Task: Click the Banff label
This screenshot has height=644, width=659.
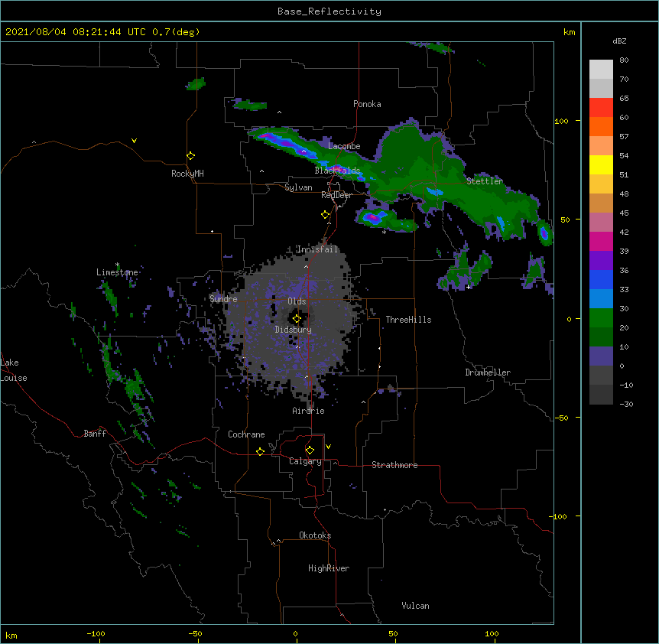Action: (95, 434)
